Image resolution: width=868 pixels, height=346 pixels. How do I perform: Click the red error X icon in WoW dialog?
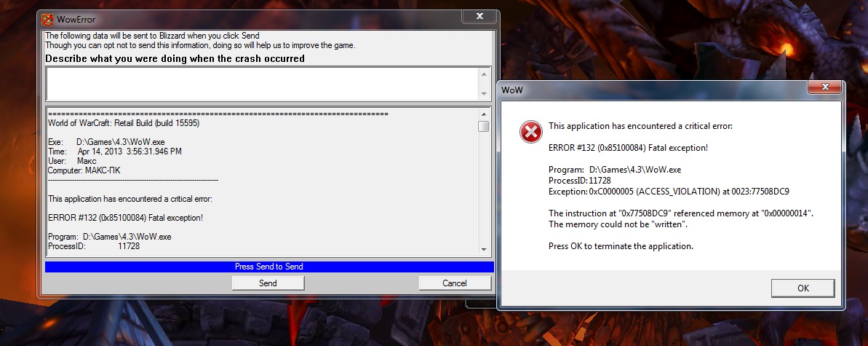point(530,131)
